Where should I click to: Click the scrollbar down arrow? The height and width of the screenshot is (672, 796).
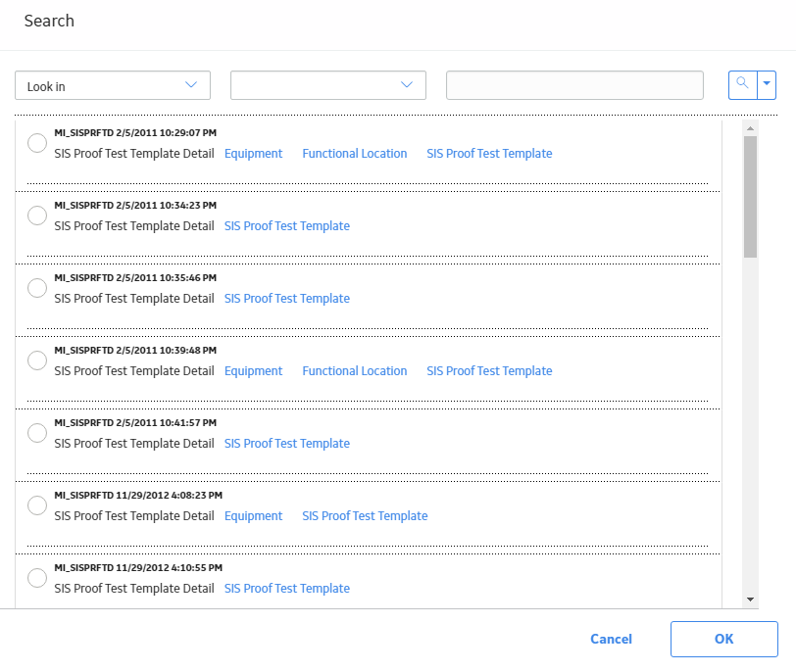(x=750, y=600)
